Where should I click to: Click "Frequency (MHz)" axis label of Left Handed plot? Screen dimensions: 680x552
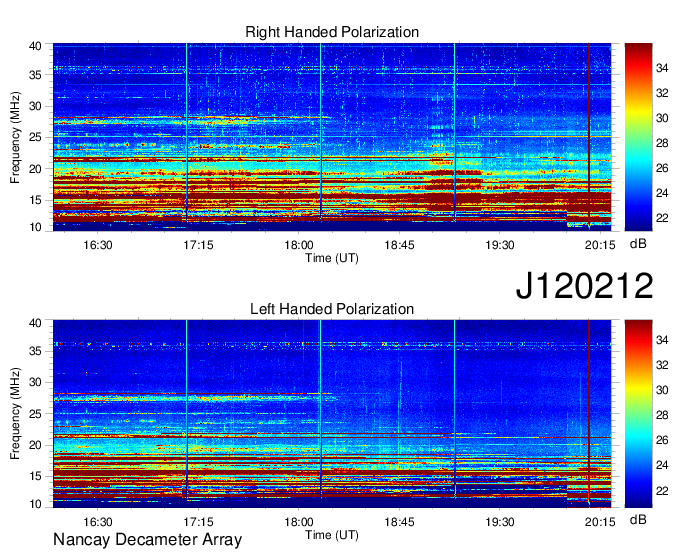pos(15,414)
